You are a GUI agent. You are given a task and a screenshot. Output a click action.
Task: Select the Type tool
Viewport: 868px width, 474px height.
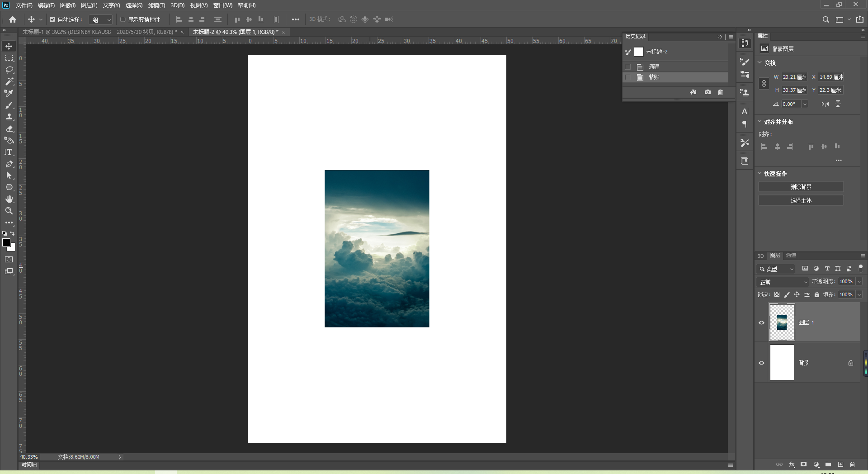[9, 152]
